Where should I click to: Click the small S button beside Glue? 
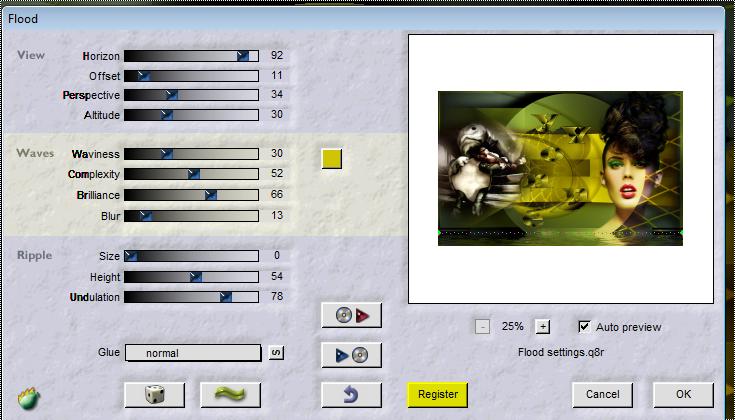tap(276, 352)
